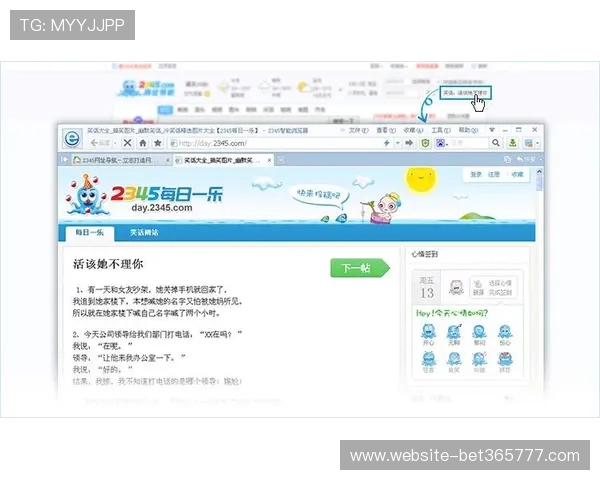The width and height of the screenshot is (600, 480).
Task: Expand the rightmost toolbar tools dropdown
Action: [538, 144]
